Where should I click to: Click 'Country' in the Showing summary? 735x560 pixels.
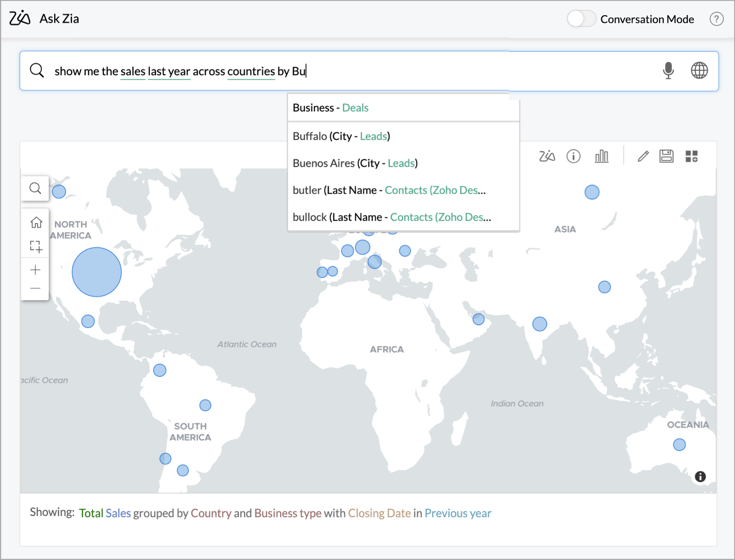(x=211, y=513)
